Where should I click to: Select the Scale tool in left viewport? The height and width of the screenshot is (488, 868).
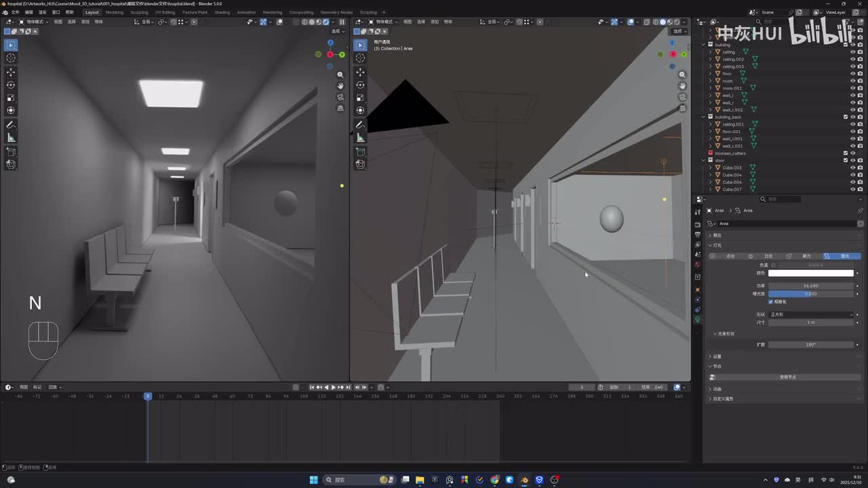click(11, 98)
